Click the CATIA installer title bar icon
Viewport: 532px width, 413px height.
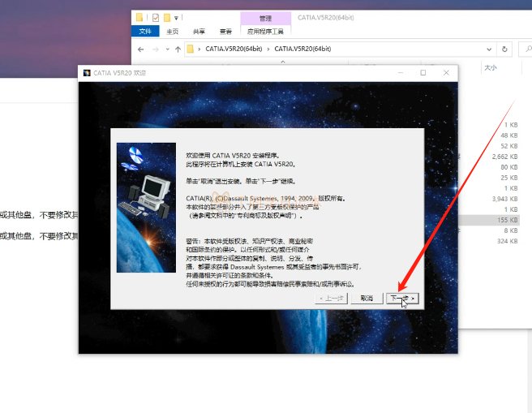coord(87,73)
